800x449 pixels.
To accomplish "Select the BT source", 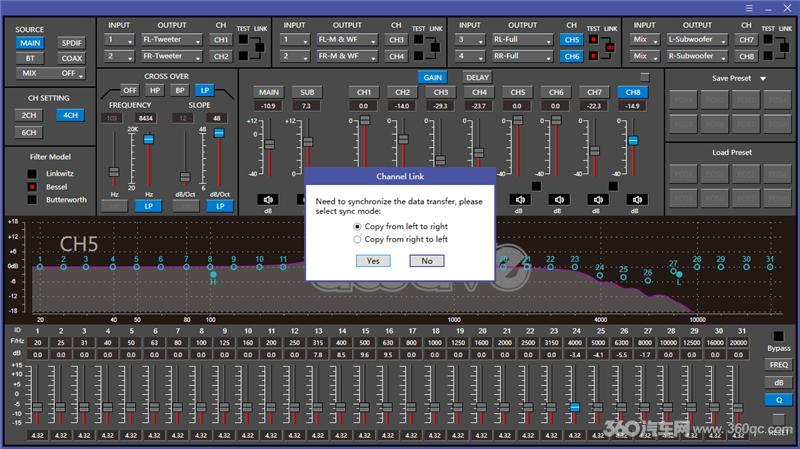I will 30,59.
